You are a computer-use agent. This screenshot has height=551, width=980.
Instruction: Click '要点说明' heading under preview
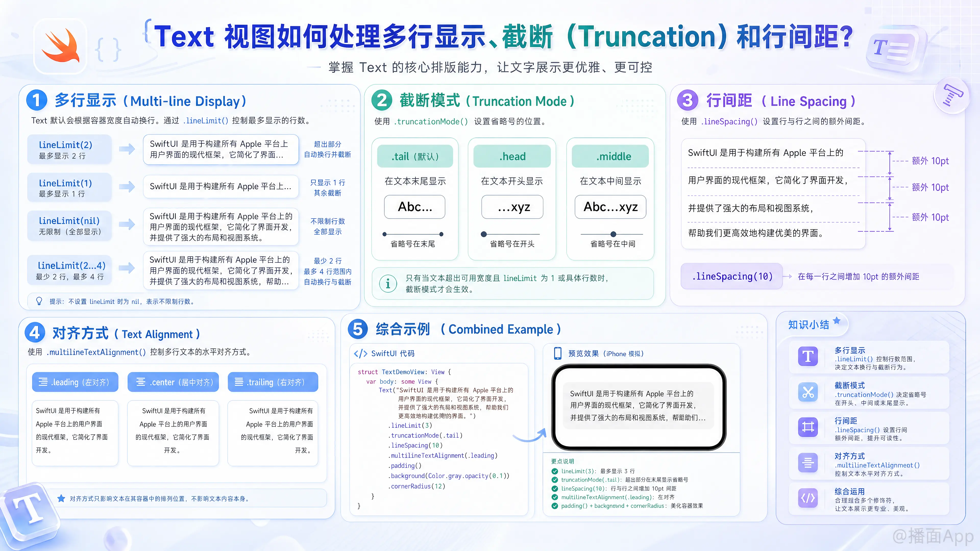tap(562, 461)
